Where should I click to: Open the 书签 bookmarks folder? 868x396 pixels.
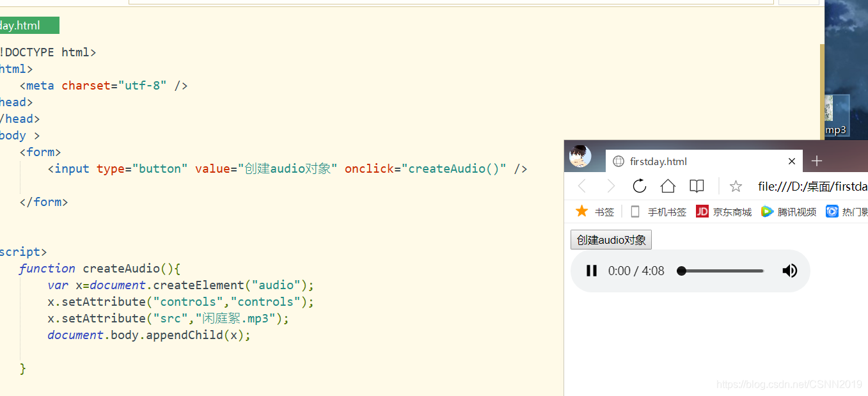[x=595, y=212]
